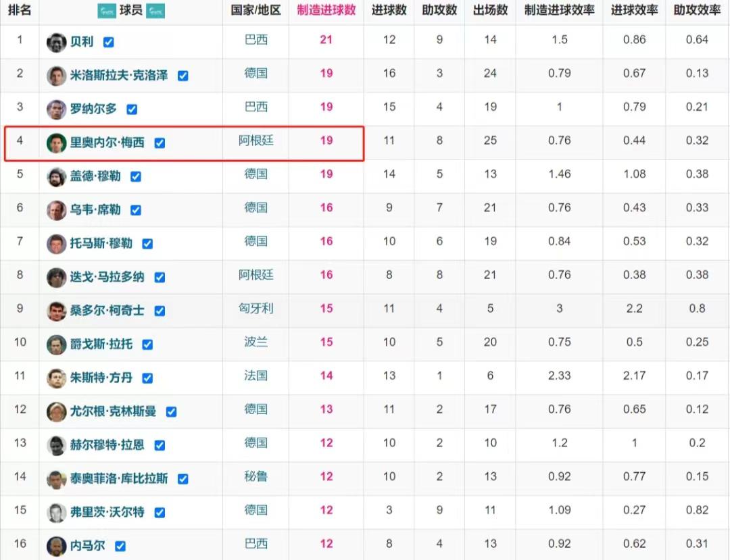
Task: Toggle checkbox beside 桑多尔·柯奇士
Action: tap(160, 311)
